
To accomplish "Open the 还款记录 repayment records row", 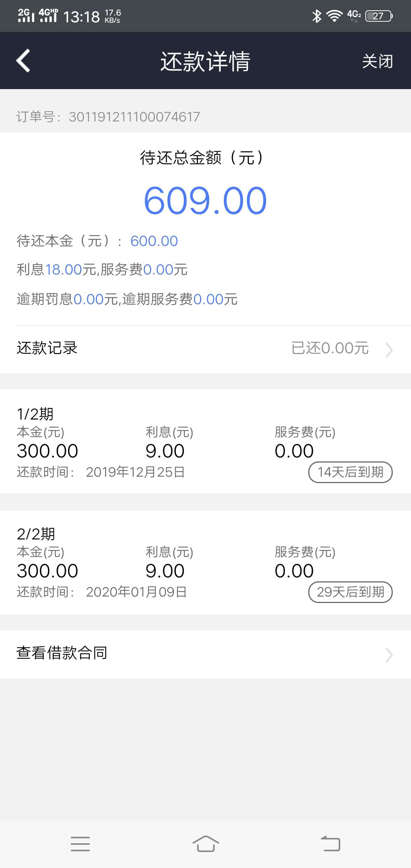I will (205, 349).
